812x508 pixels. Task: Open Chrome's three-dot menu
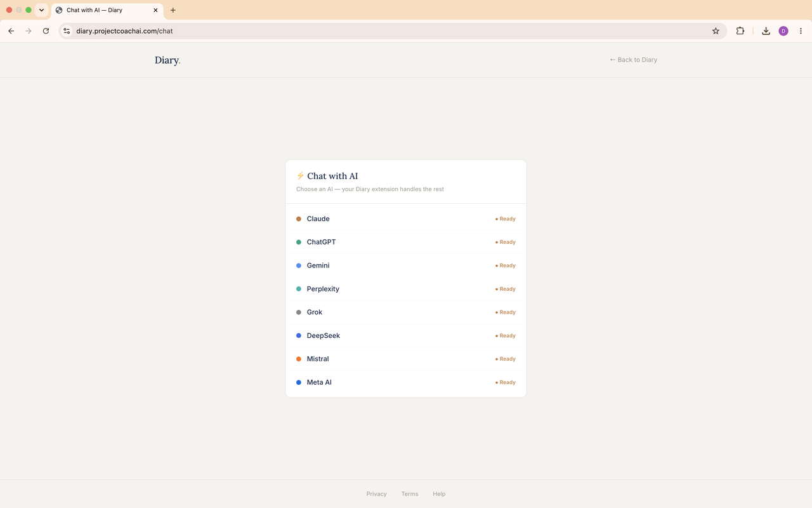pos(801,30)
